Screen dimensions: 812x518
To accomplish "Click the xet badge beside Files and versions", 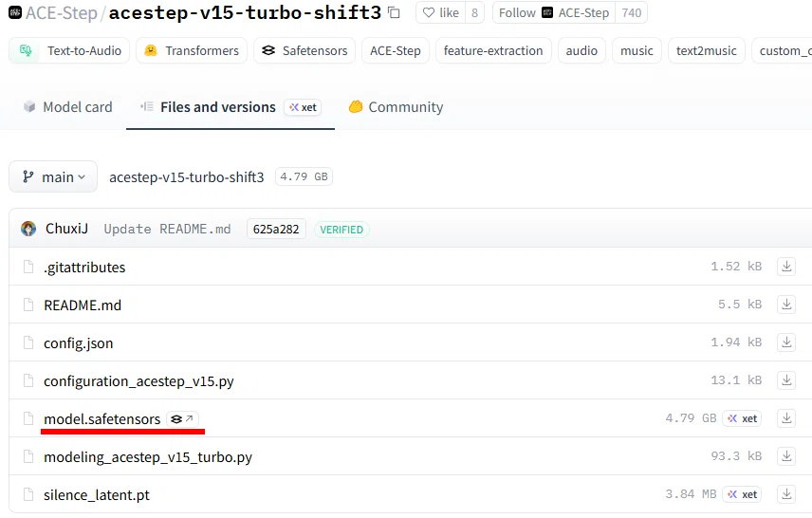I will 303,107.
